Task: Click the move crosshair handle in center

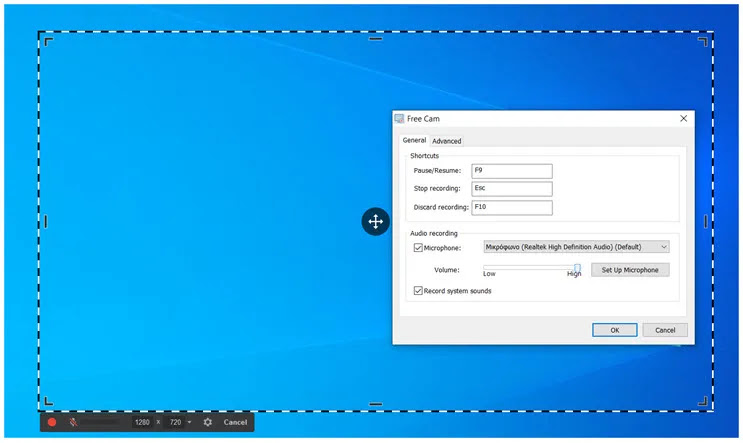Action: click(376, 221)
